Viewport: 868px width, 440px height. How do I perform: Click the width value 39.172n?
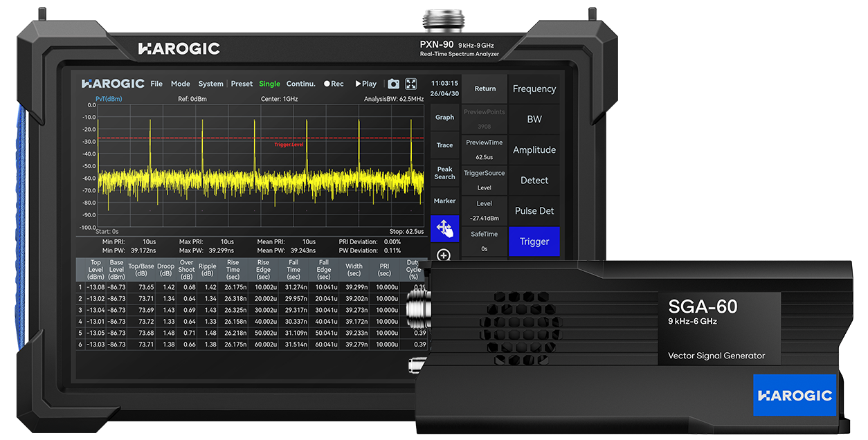[356, 322]
